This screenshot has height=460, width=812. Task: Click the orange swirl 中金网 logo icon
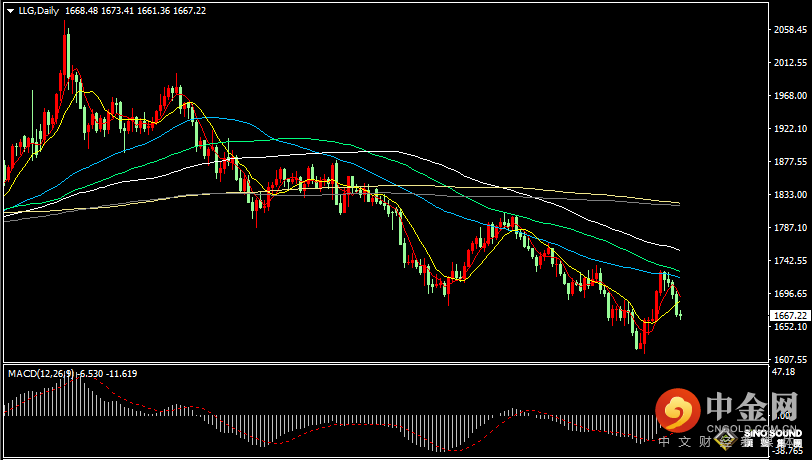[x=679, y=411]
